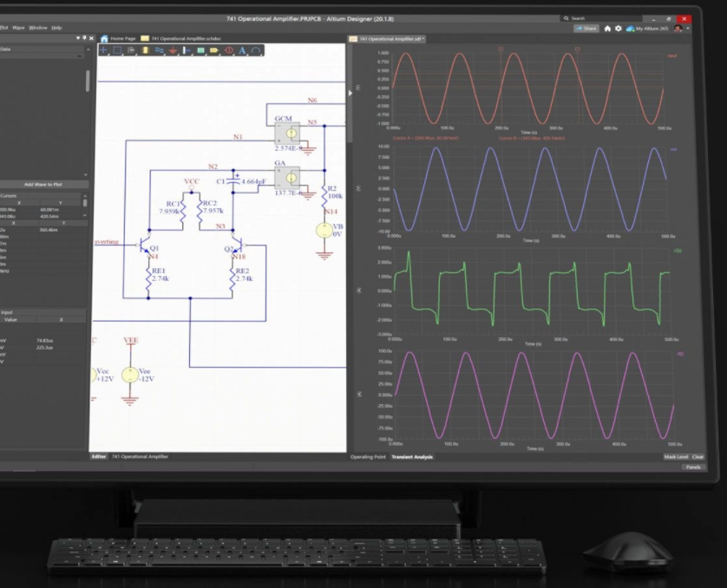
Task: Open the Help menu
Action: [56, 28]
